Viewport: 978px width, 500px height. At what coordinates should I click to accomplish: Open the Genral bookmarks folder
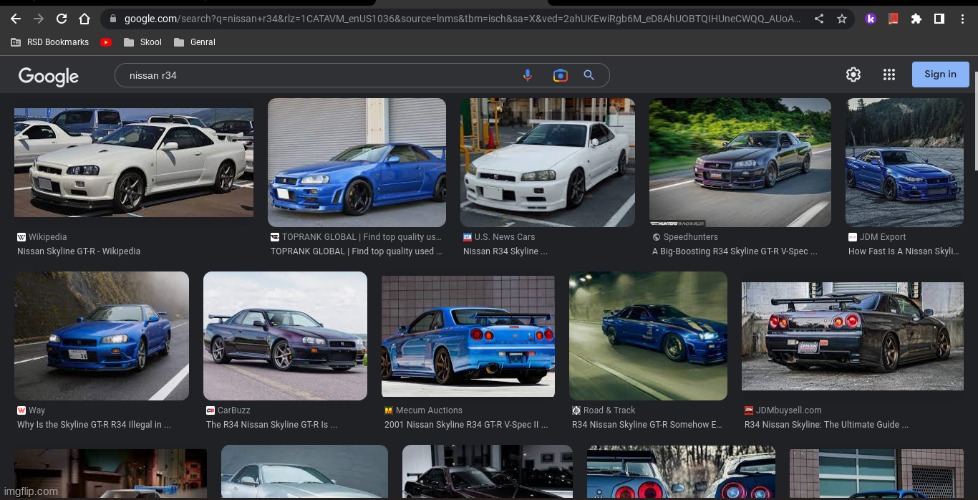click(x=195, y=42)
